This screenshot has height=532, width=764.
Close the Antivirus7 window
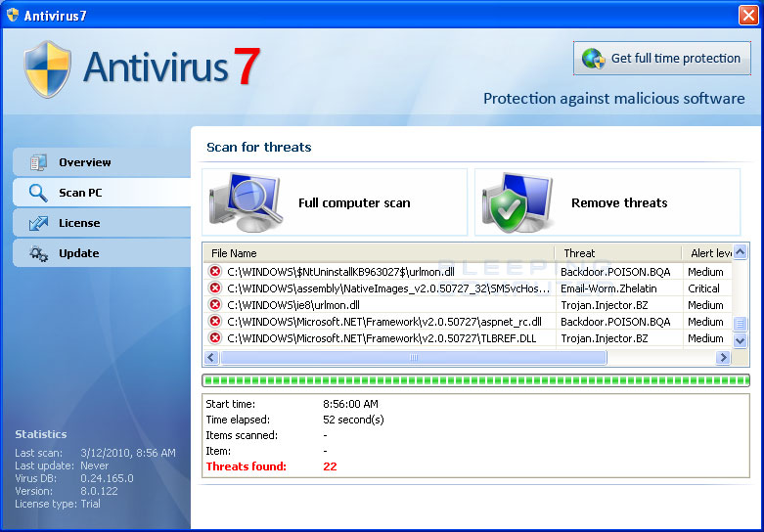click(748, 15)
